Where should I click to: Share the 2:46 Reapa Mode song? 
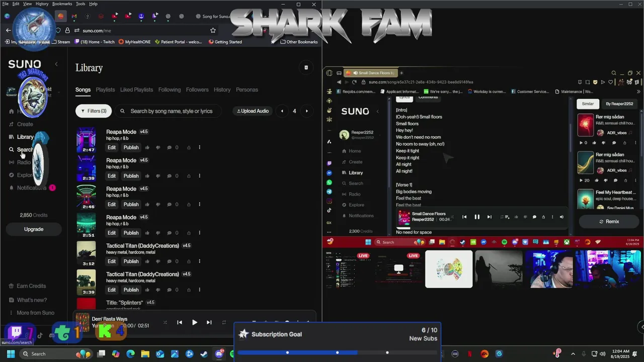pos(189,205)
